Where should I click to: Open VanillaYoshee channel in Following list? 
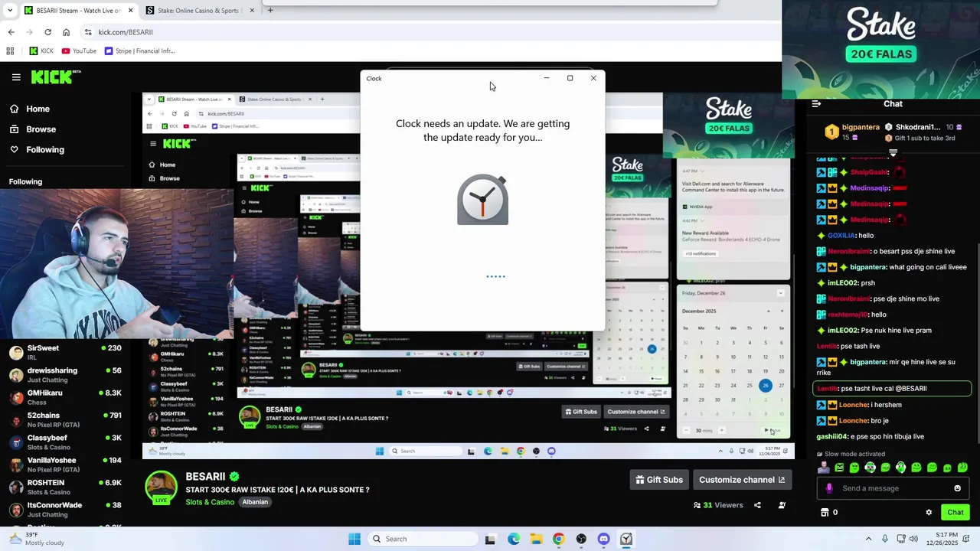[x=65, y=465]
